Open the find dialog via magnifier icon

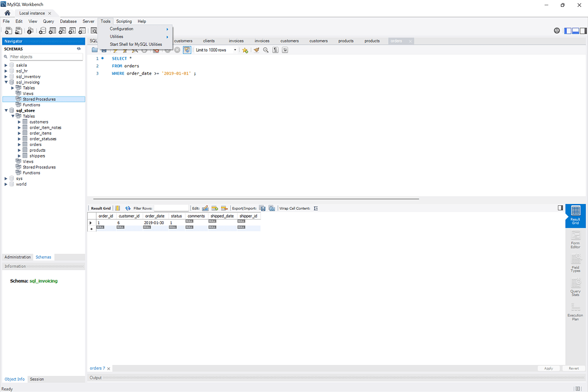click(x=265, y=50)
